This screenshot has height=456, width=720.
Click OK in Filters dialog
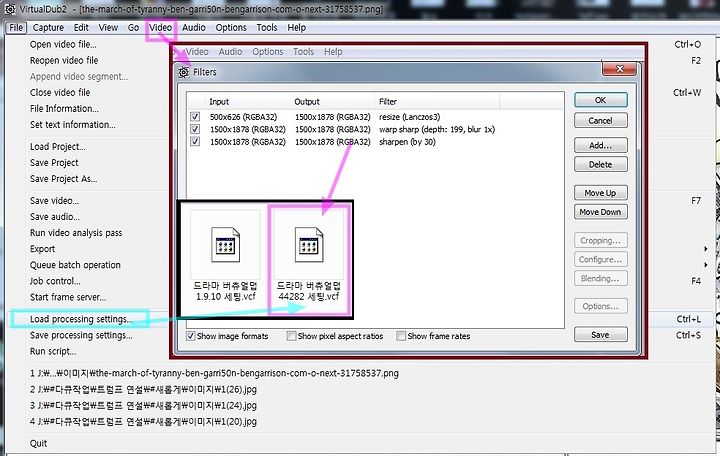pos(601,100)
